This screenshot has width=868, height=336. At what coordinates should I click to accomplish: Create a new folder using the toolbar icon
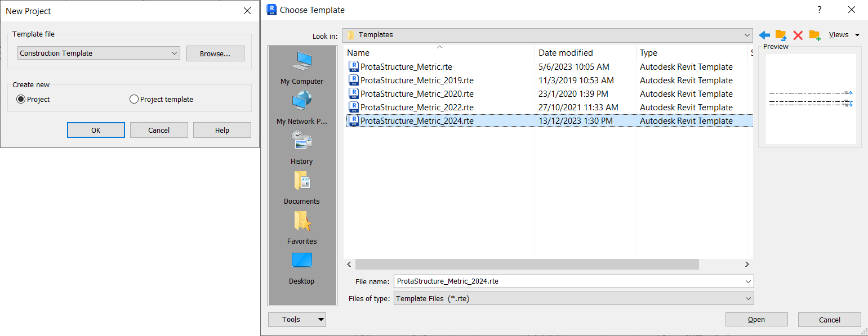tap(814, 35)
